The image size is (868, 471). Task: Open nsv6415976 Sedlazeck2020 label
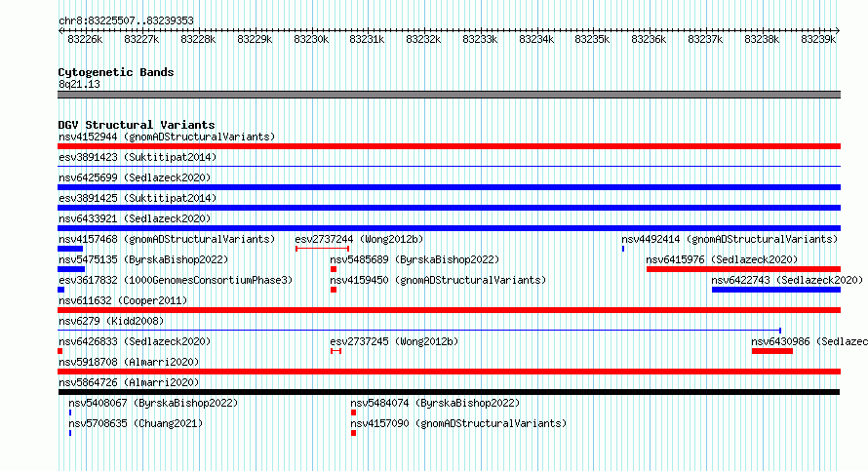coord(722,259)
